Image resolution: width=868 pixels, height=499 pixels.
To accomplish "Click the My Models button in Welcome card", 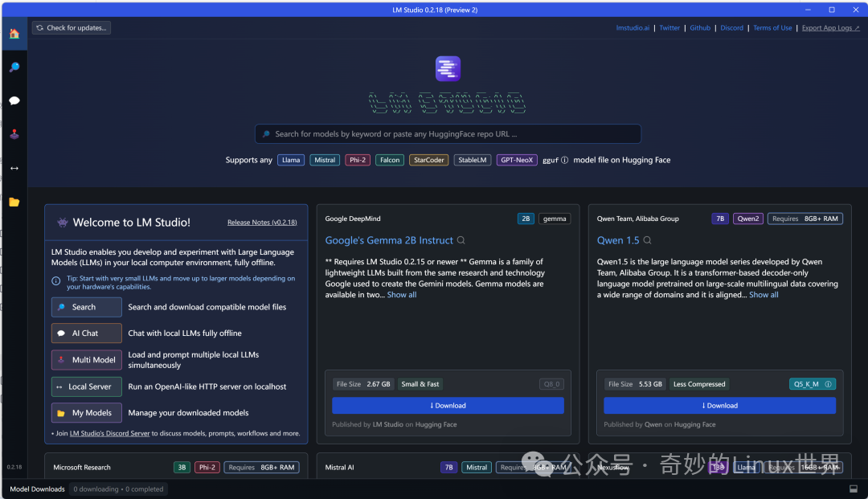I will [x=86, y=413].
